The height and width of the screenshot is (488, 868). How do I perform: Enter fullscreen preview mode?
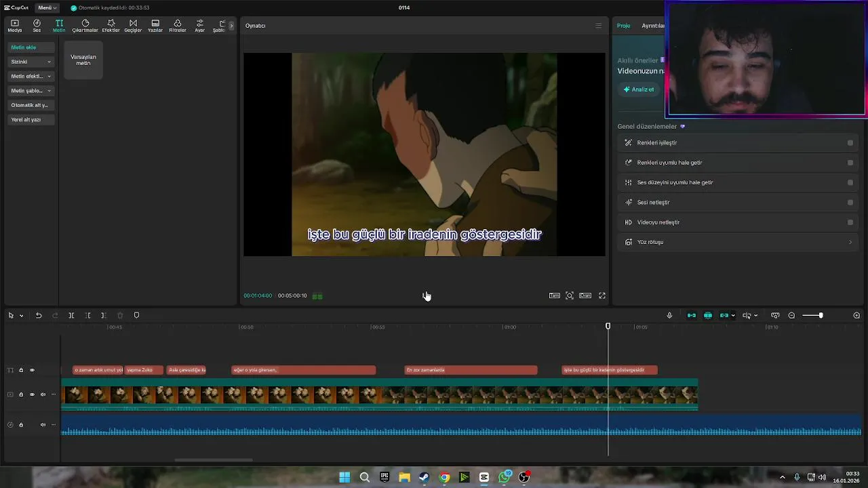point(602,296)
